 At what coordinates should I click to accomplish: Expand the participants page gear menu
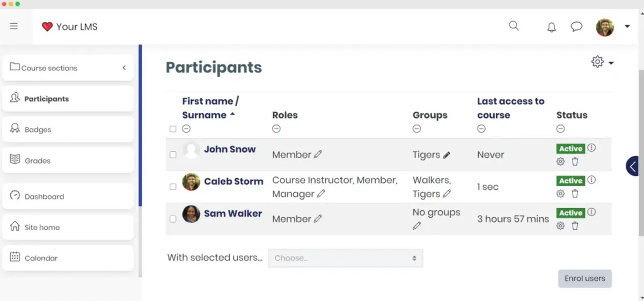click(x=602, y=62)
